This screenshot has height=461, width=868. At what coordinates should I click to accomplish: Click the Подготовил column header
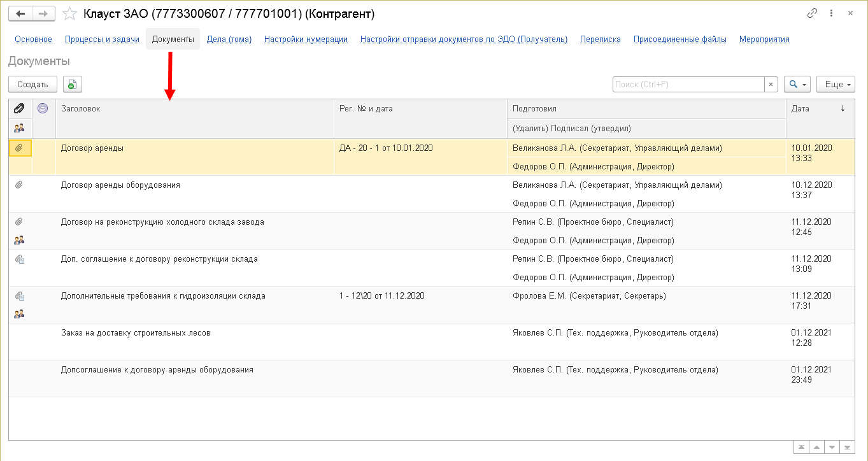[646, 109]
